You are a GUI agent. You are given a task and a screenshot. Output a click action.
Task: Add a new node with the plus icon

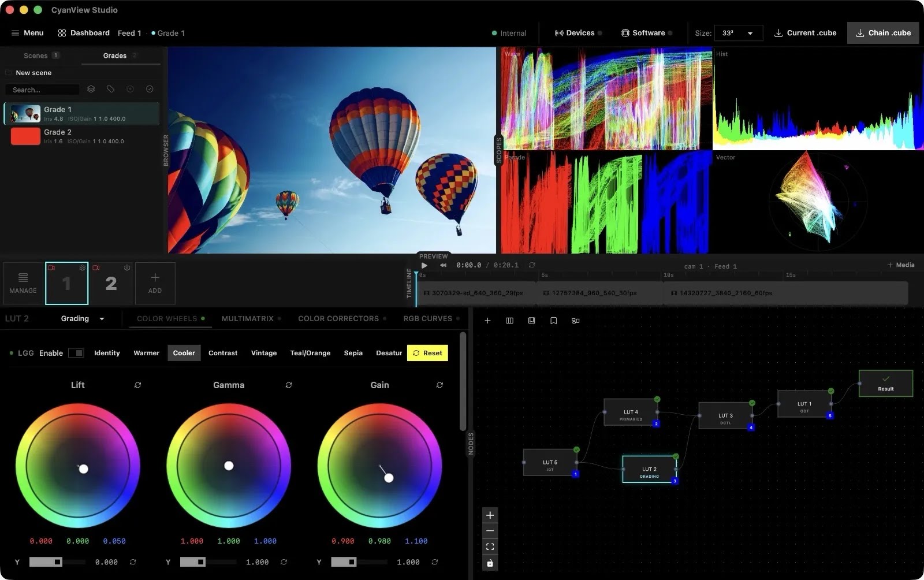click(x=487, y=321)
